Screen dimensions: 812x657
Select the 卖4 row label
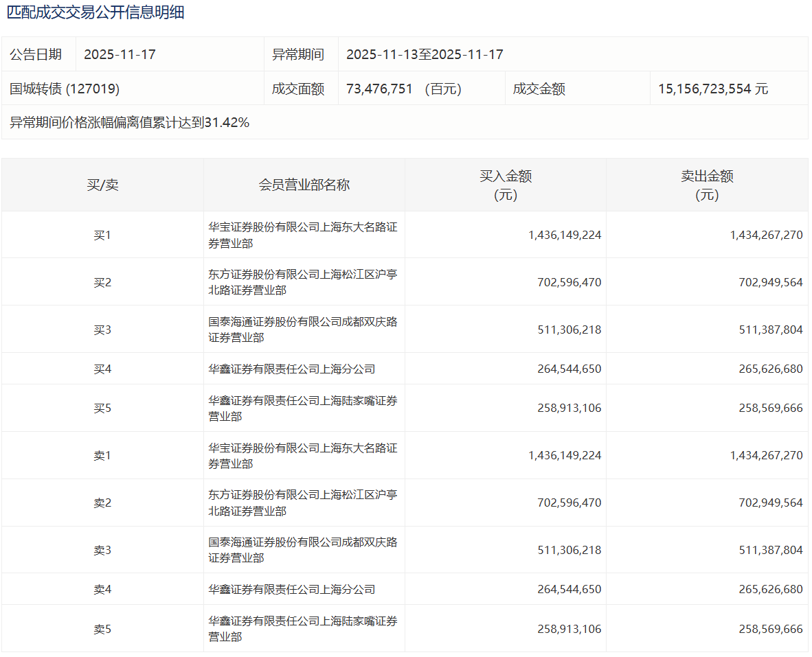(x=102, y=590)
